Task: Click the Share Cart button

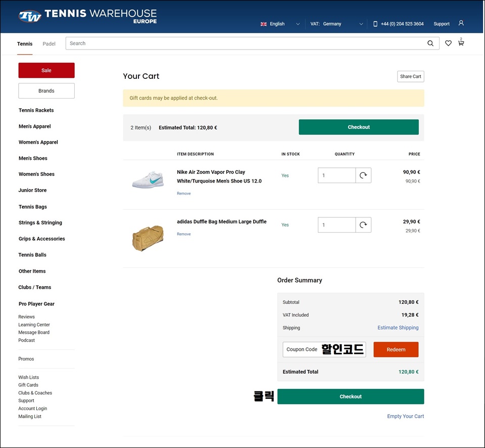Action: pyautogui.click(x=410, y=76)
